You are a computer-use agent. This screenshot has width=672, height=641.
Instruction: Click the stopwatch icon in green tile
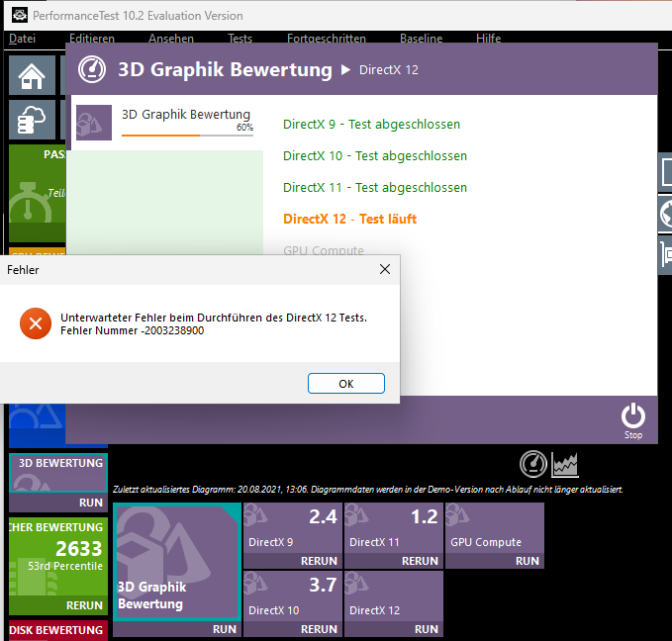tap(29, 203)
